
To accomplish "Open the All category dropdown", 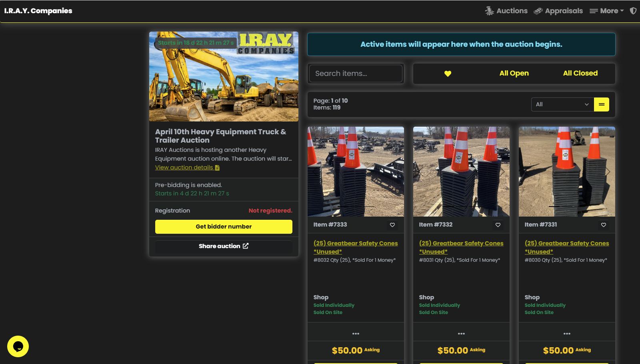I will pyautogui.click(x=562, y=104).
